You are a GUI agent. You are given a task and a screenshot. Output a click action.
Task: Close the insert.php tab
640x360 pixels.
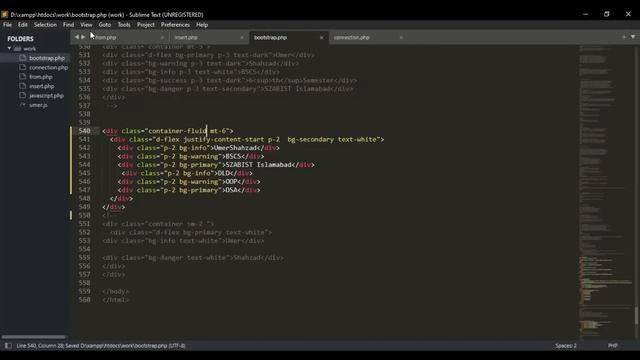click(242, 38)
